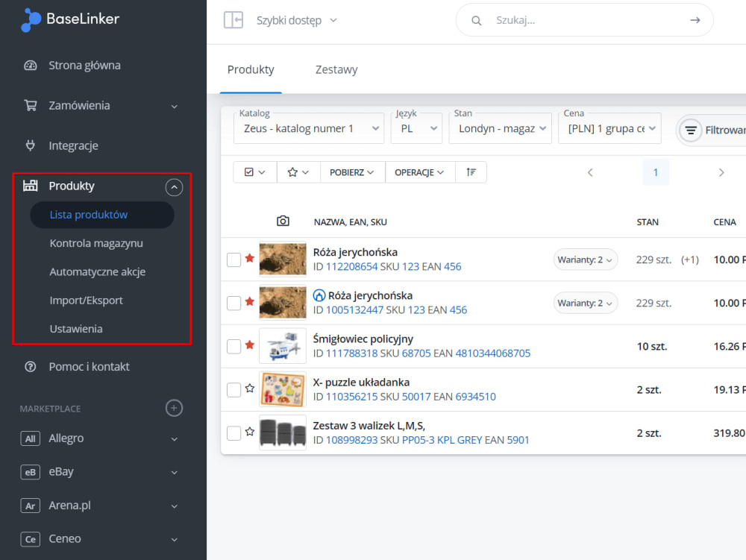Viewport: 746px width, 560px height.
Task: Click the Pomoc i kontakt question-mark icon
Action: [31, 367]
